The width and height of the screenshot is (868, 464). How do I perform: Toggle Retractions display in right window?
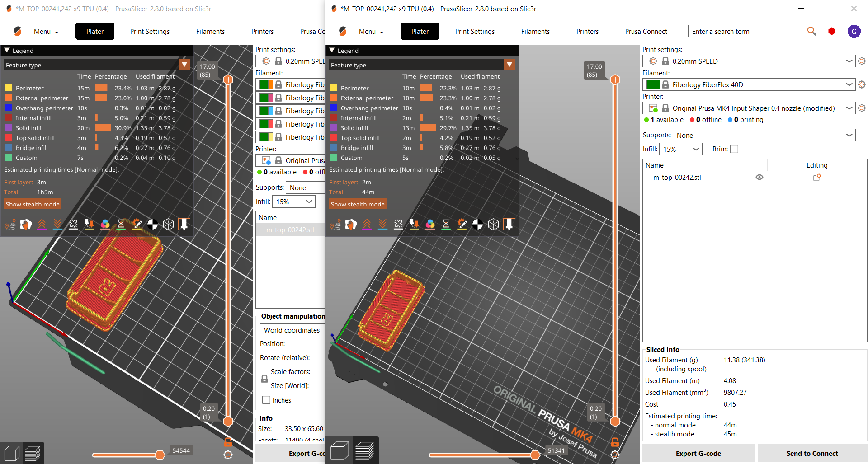367,224
